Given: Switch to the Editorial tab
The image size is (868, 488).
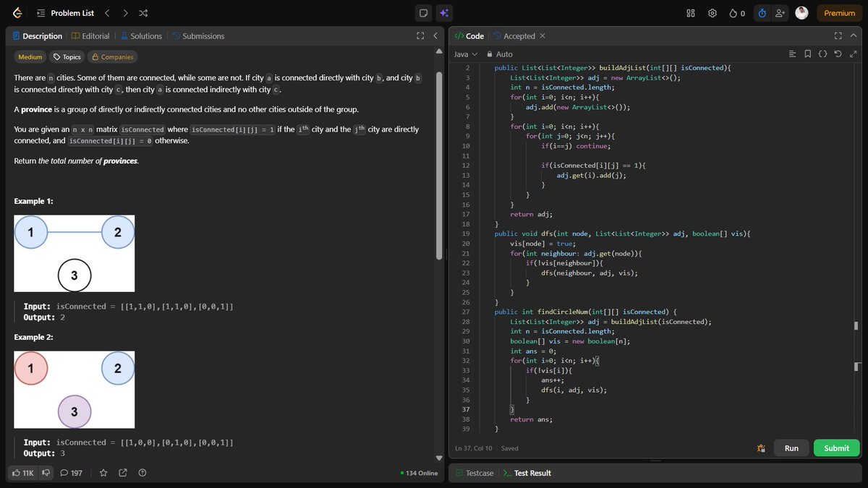Looking at the screenshot, I should (x=90, y=35).
